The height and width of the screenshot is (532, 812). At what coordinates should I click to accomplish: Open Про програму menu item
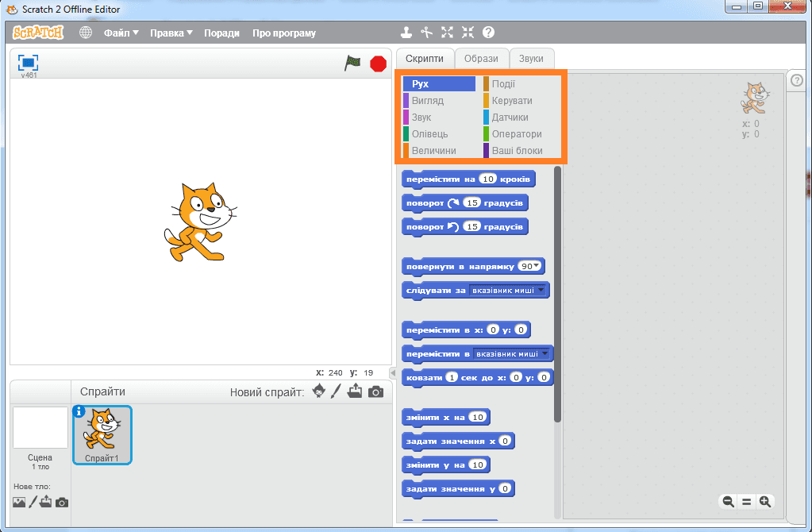[x=284, y=33]
